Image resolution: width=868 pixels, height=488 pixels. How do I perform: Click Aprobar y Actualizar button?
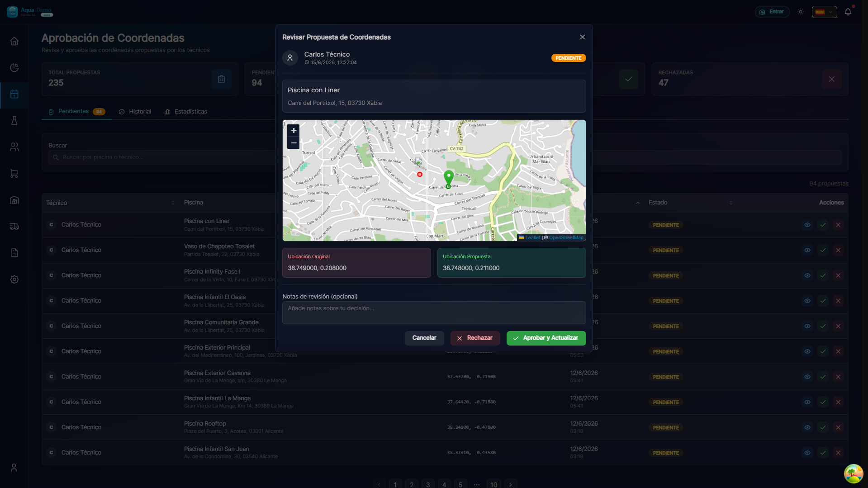point(546,338)
